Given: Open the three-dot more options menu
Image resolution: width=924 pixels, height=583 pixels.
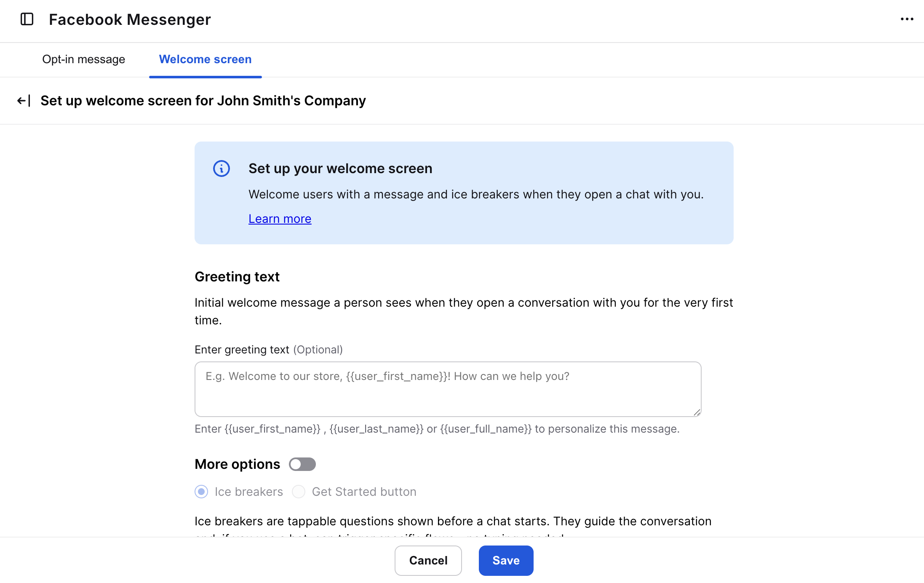Looking at the screenshot, I should tap(907, 19).
